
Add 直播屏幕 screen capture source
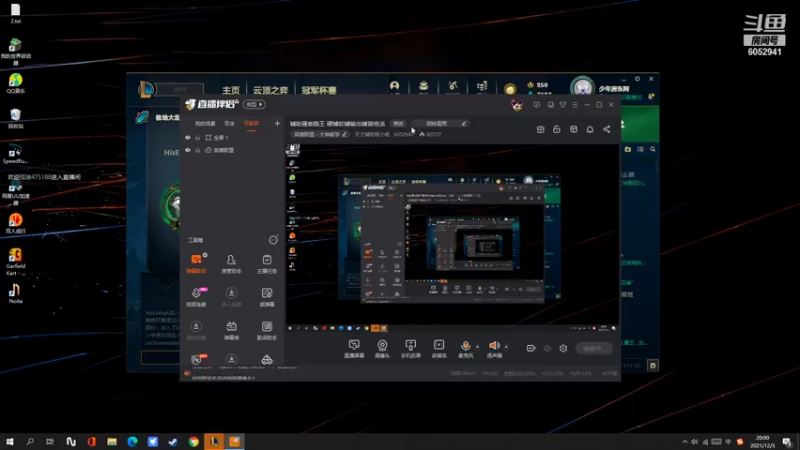coord(354,348)
